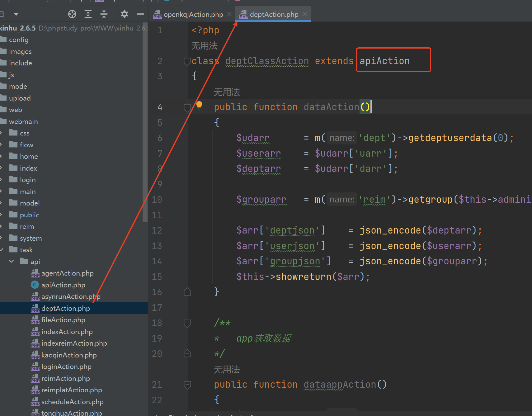Open the config folder

click(18, 40)
